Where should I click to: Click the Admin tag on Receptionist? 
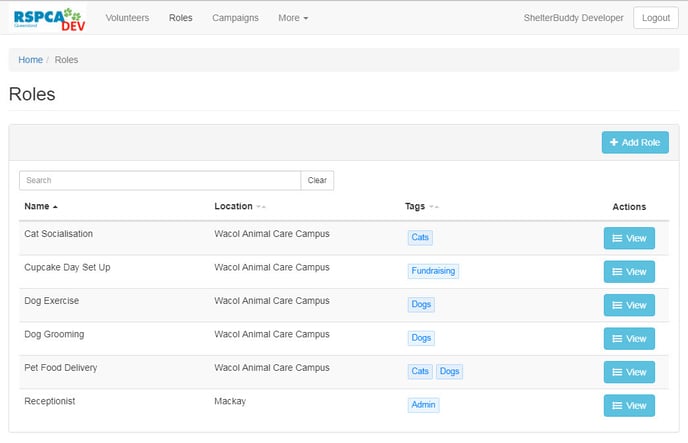pyautogui.click(x=423, y=405)
